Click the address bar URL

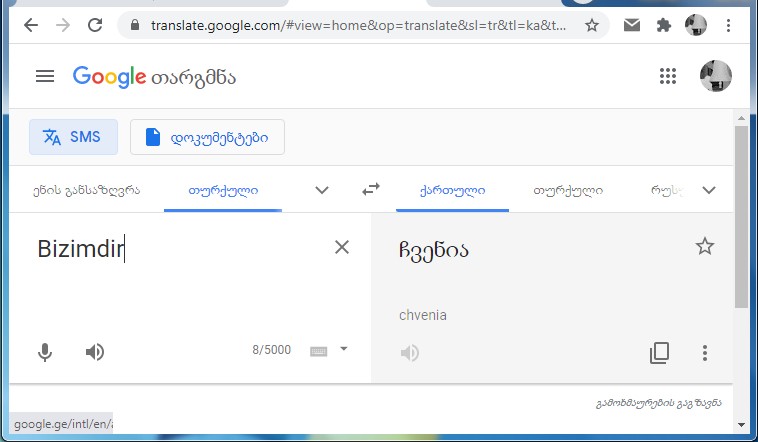click(x=358, y=25)
